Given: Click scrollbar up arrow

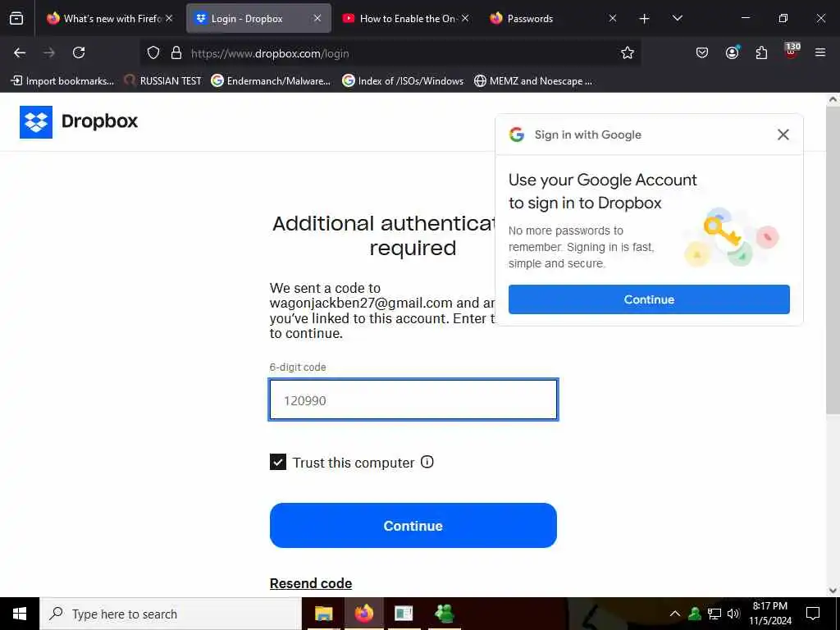Looking at the screenshot, I should [x=833, y=99].
